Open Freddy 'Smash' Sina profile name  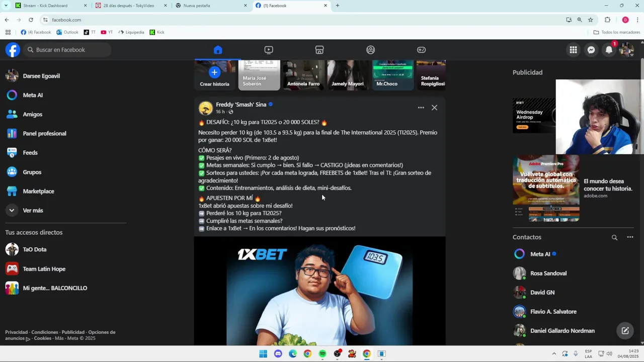241,105
